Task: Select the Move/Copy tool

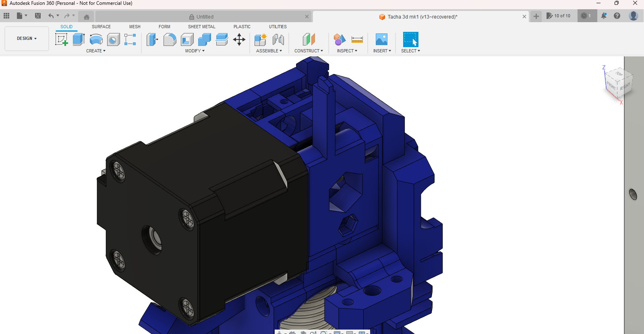Action: click(239, 39)
